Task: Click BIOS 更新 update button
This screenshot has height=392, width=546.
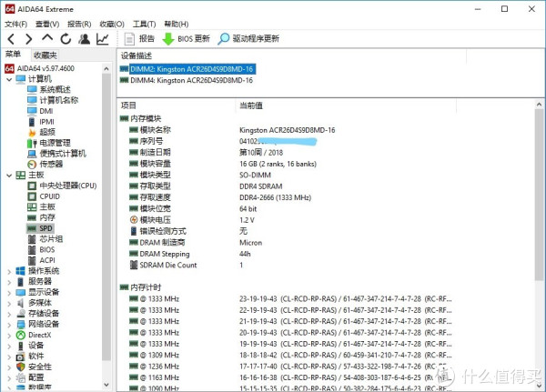Action: point(186,39)
